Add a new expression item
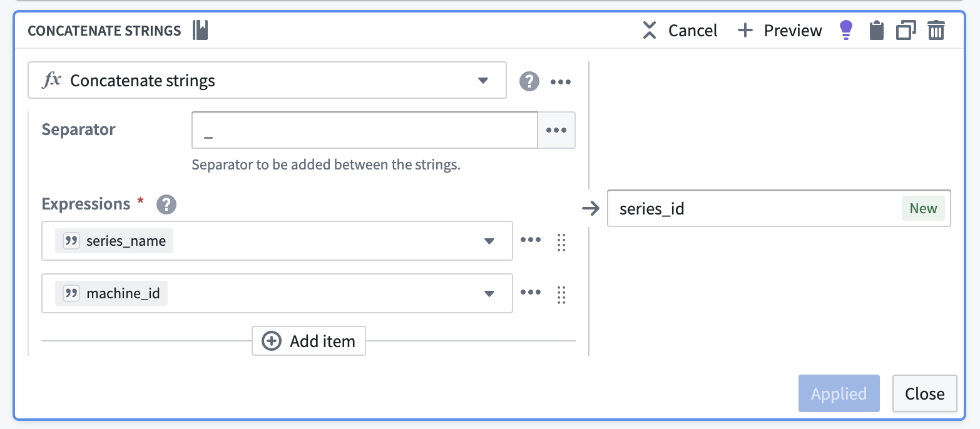 pos(309,341)
